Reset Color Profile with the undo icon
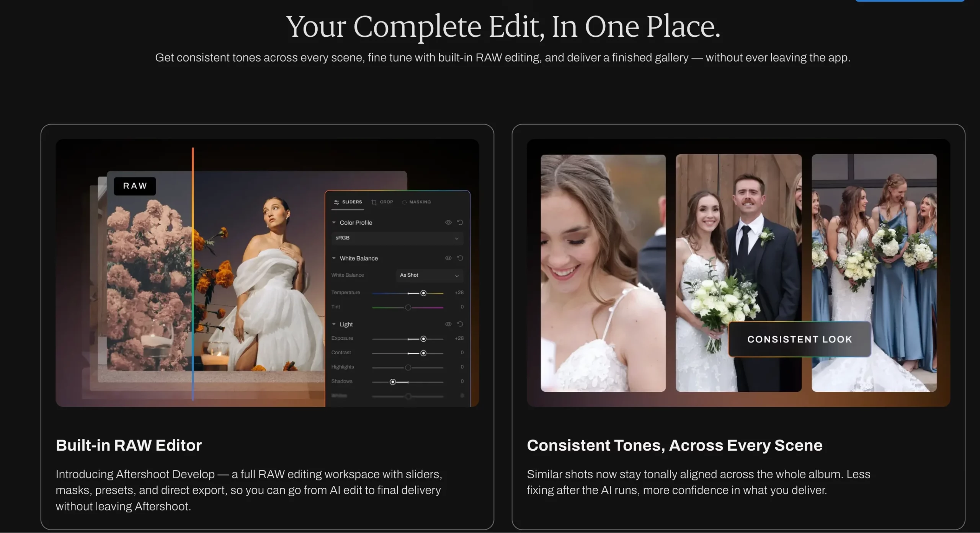This screenshot has width=980, height=533. pyautogui.click(x=460, y=222)
